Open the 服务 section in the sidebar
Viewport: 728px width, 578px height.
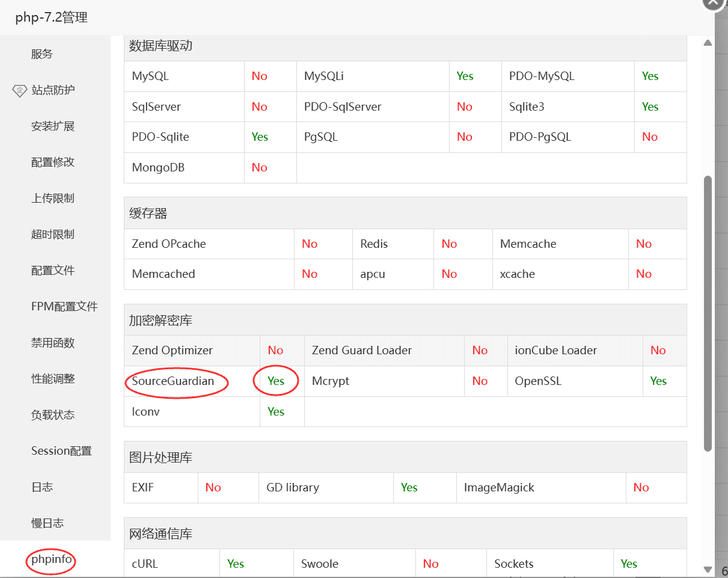pyautogui.click(x=42, y=54)
